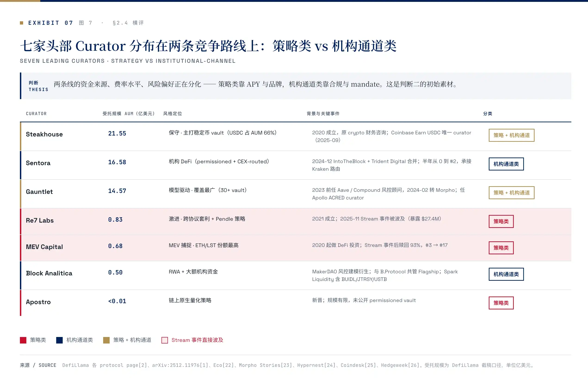Screen dimensions: 588x378
Task: Click Gauntlet's background text about Aave / Compound
Action: (388, 194)
